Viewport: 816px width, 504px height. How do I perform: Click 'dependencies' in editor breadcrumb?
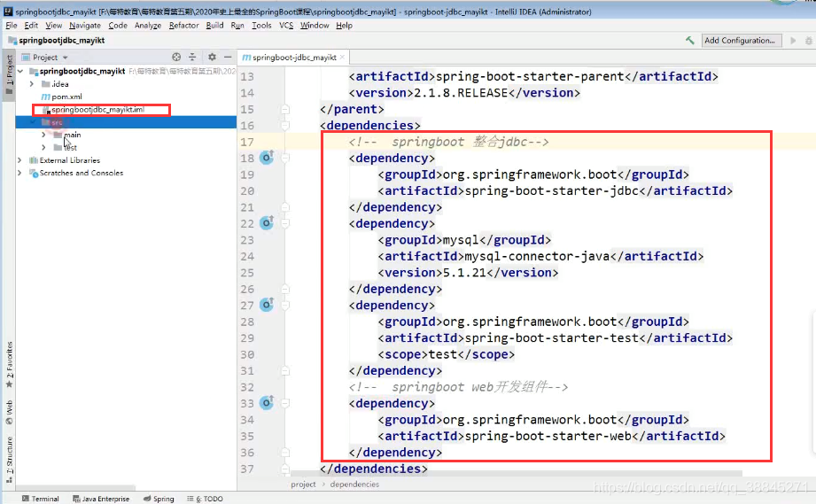click(x=354, y=485)
